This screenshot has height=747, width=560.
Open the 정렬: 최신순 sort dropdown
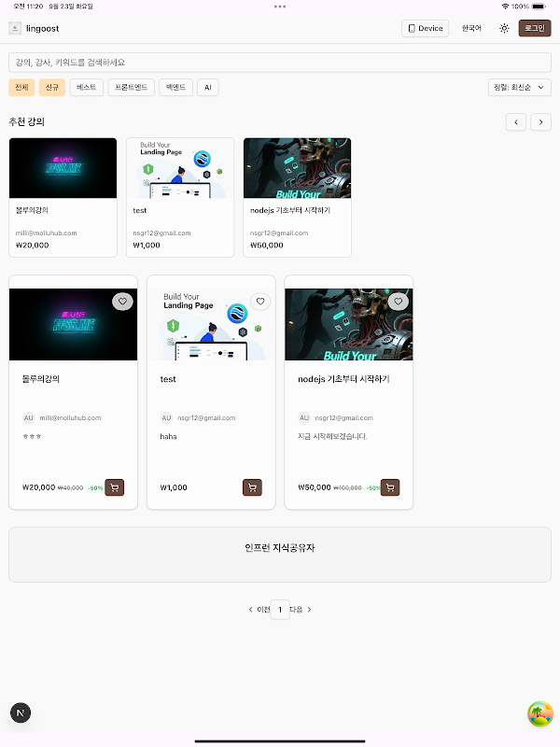[x=520, y=87]
